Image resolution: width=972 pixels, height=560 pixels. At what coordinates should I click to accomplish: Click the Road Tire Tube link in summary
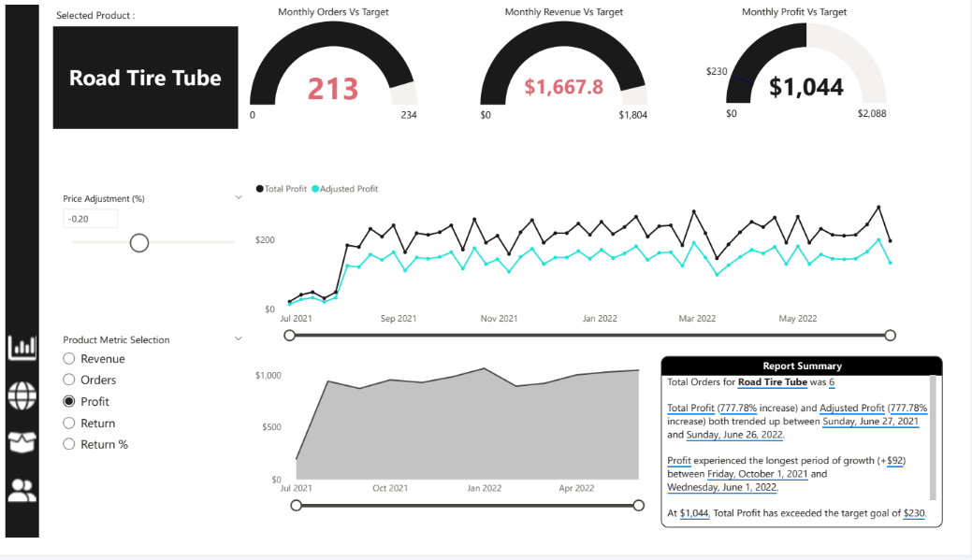click(x=772, y=382)
